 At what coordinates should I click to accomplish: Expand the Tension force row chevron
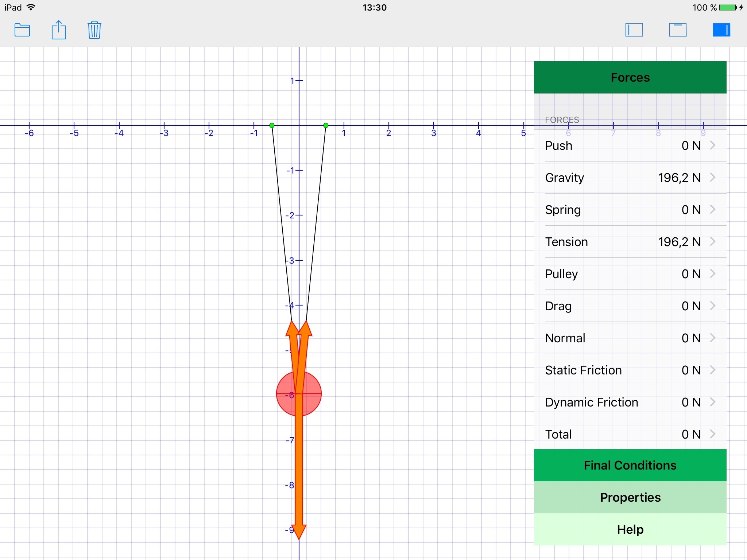(712, 242)
